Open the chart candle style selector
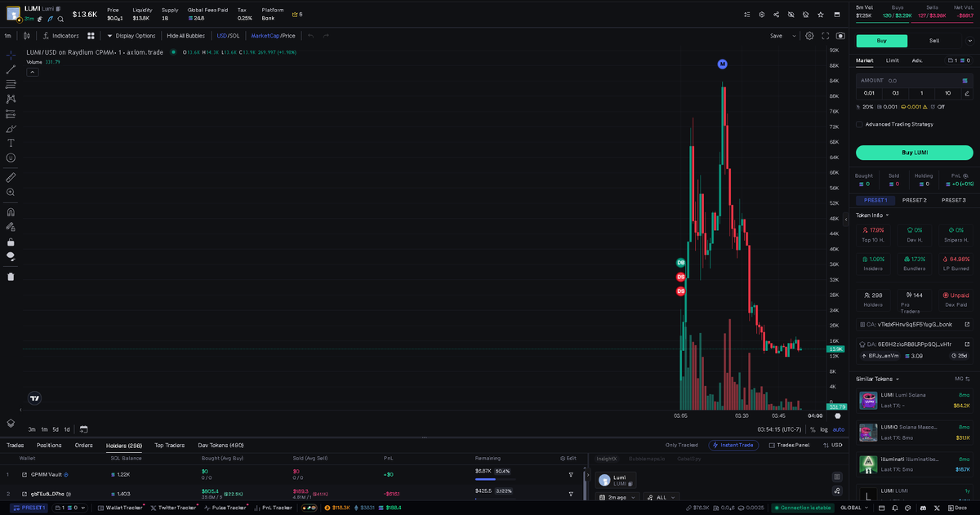 pyautogui.click(x=27, y=36)
